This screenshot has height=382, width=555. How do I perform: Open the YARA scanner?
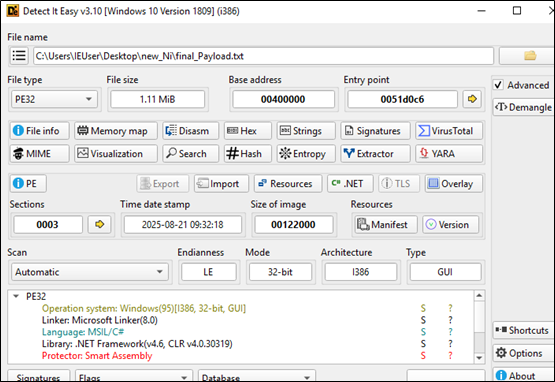click(449, 154)
